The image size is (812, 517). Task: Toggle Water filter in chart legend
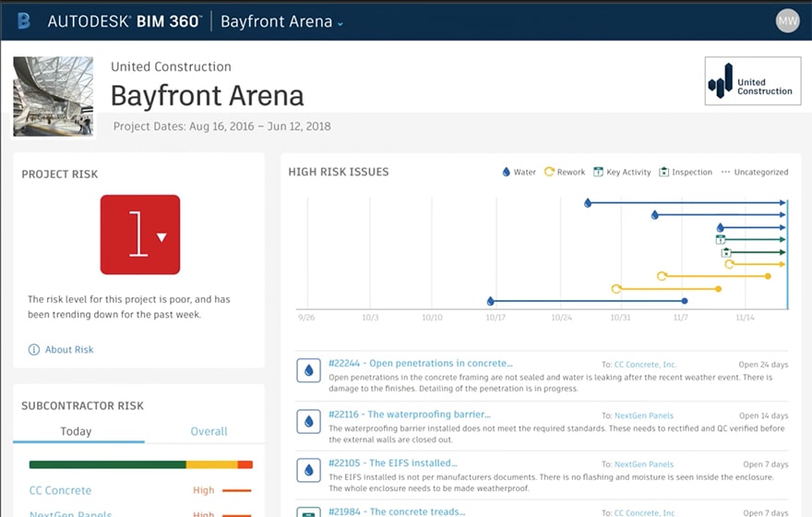pos(519,172)
